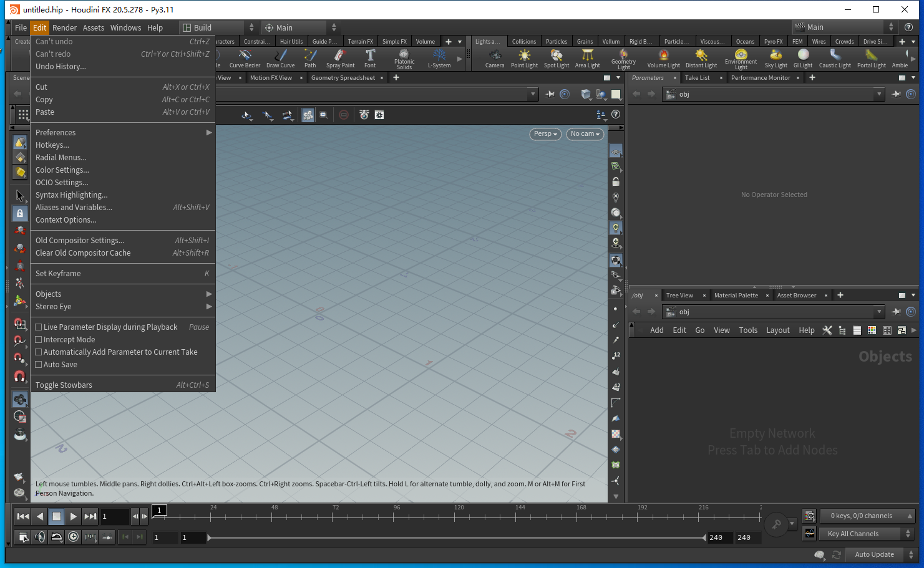Toggle the viewport lock camera icon

(616, 181)
